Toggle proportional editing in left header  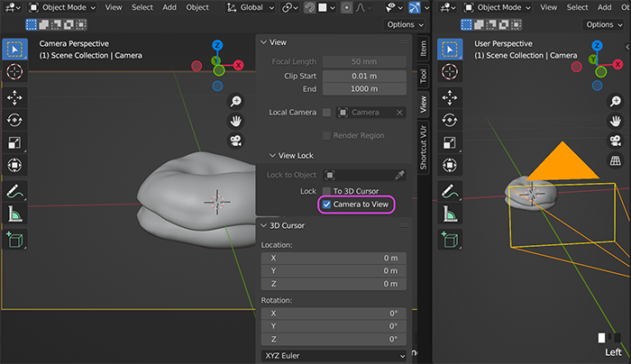[x=346, y=7]
